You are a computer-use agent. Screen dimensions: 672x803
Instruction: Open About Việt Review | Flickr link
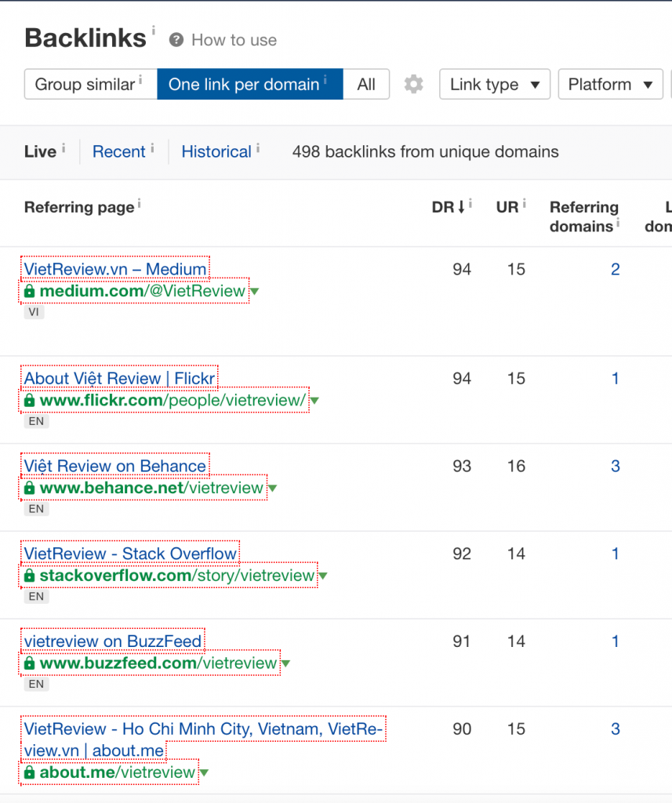tap(119, 378)
